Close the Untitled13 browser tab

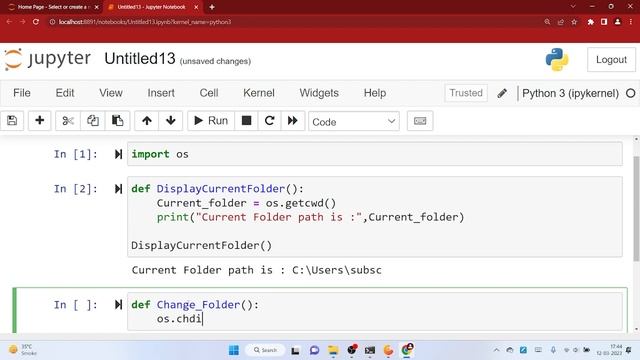[x=196, y=7]
